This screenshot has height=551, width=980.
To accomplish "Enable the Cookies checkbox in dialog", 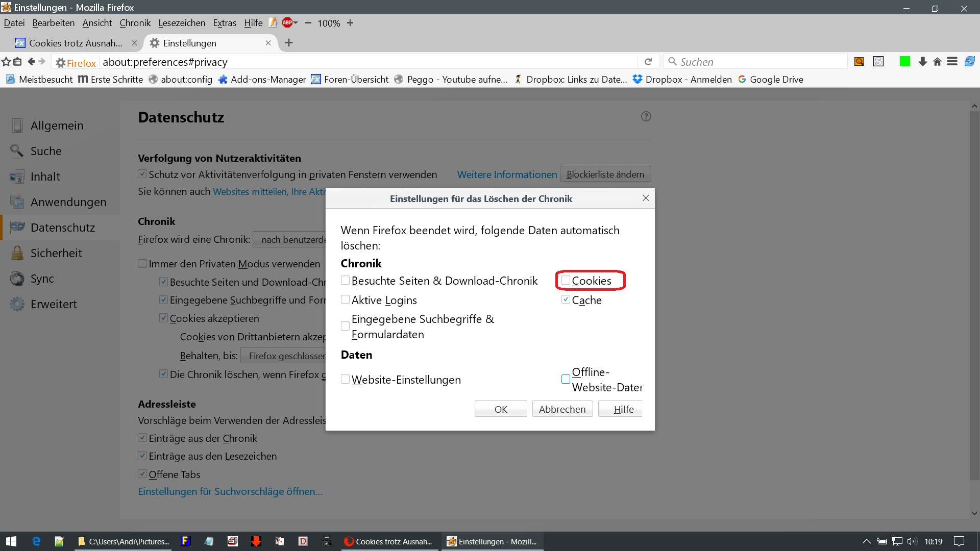I will point(566,280).
